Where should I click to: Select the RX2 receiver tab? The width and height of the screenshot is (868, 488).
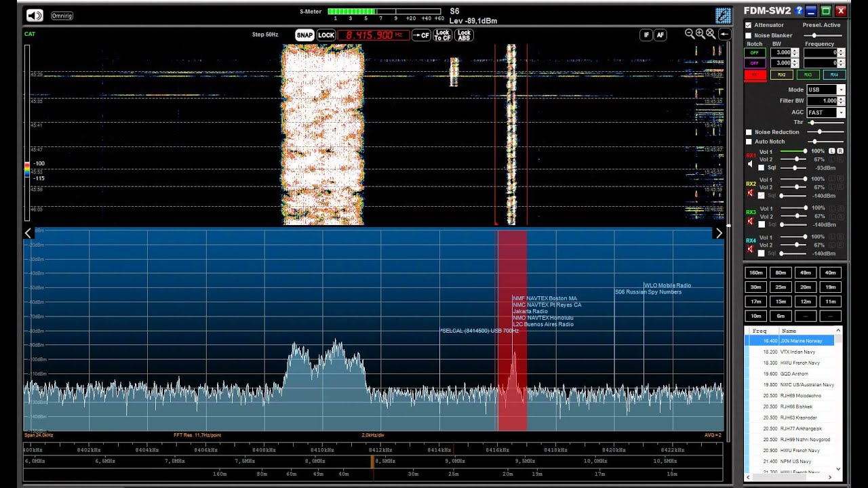pos(782,75)
